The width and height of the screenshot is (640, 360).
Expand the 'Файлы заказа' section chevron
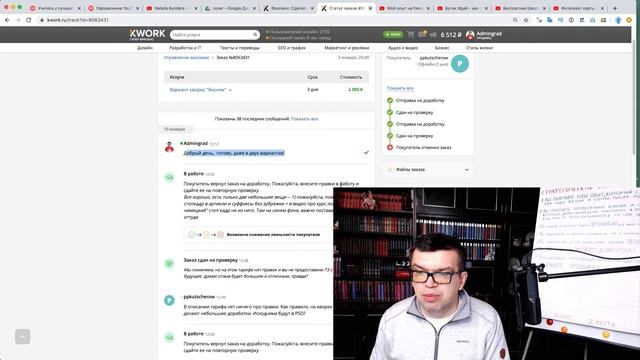click(x=467, y=169)
